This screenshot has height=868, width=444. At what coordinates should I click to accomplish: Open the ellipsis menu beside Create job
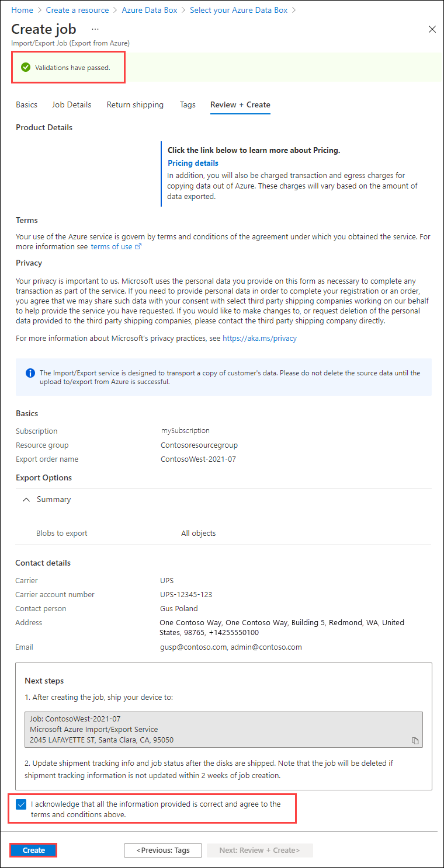[95, 29]
